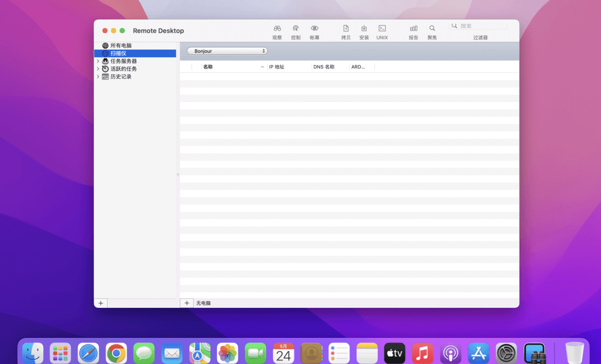Expand the Active Tasks (活跃的任务) item
Screen dimensions: 601x364
pyautogui.click(x=98, y=69)
